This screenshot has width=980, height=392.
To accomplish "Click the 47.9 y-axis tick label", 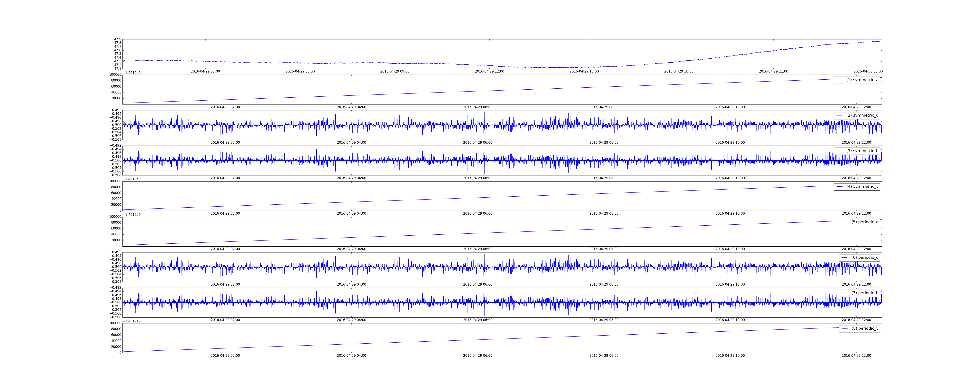I will pyautogui.click(x=118, y=39).
